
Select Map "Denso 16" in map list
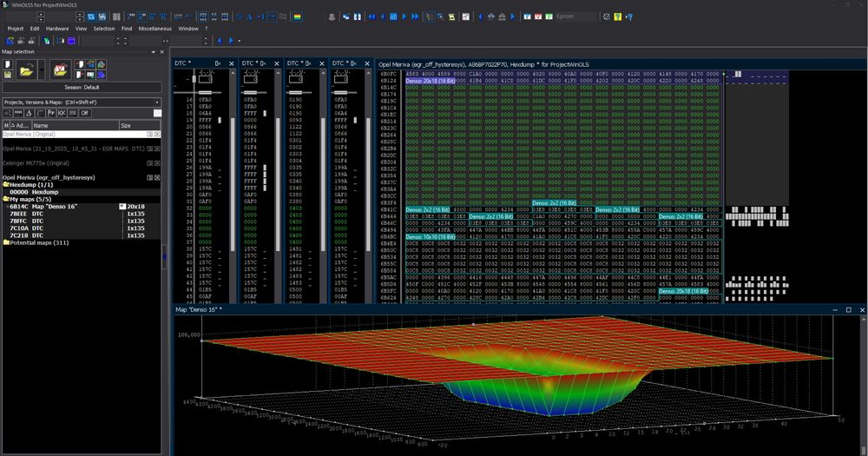click(x=56, y=207)
